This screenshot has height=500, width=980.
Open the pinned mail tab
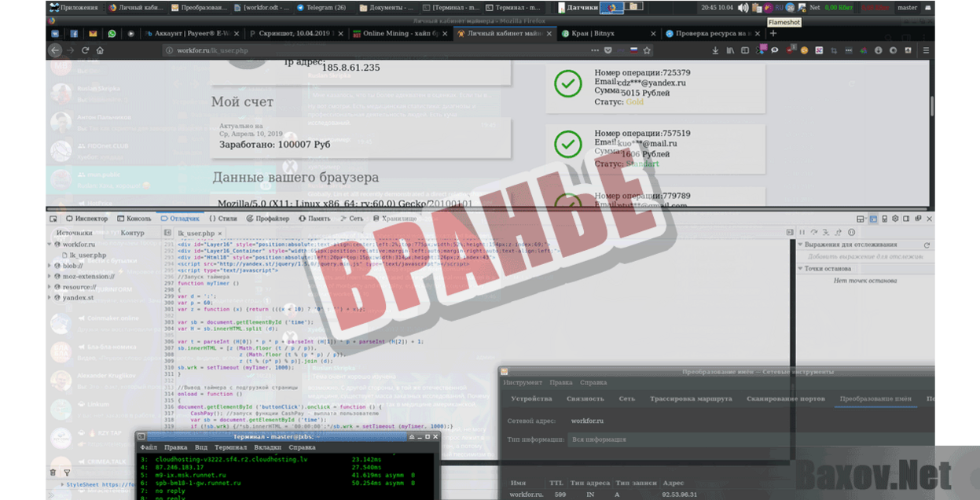93,34
